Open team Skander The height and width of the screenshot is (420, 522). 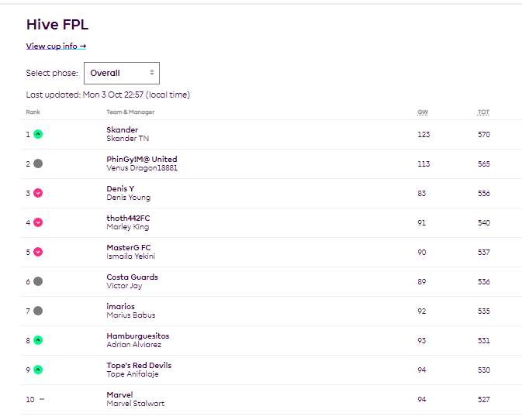(122, 129)
